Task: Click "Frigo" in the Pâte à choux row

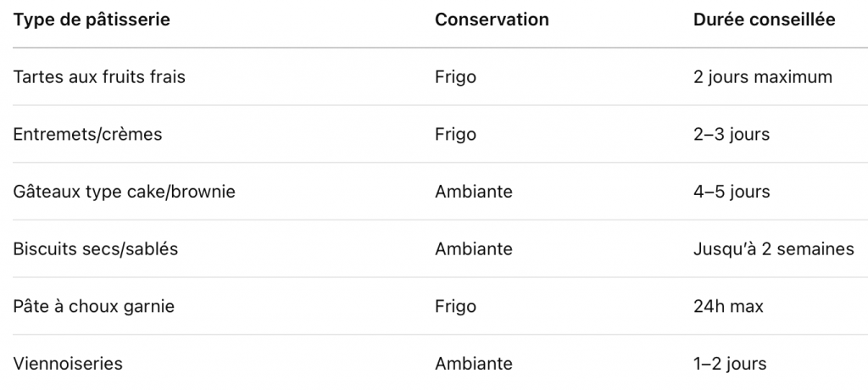Action: pyautogui.click(x=455, y=306)
